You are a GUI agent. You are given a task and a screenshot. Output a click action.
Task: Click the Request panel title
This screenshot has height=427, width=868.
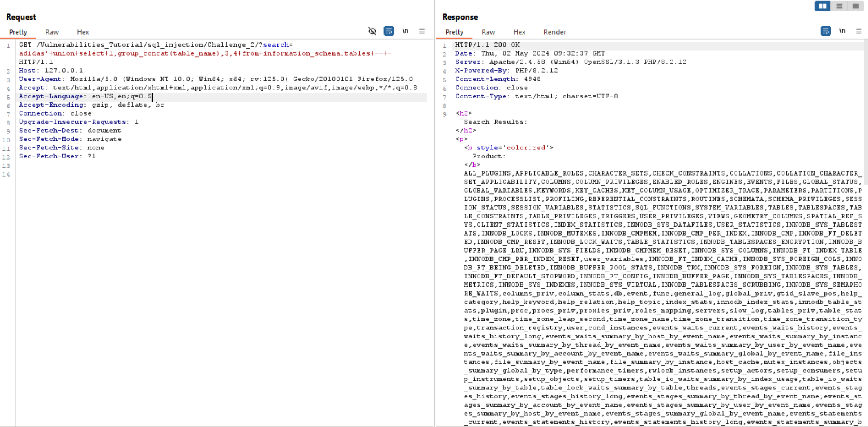[x=21, y=17]
